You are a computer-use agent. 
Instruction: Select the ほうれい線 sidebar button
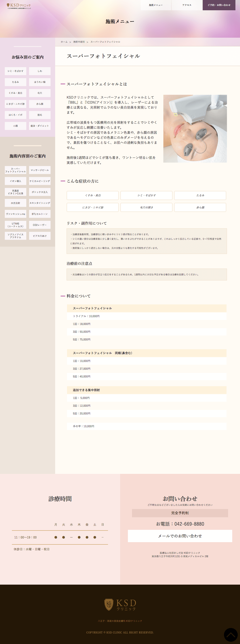40,82
